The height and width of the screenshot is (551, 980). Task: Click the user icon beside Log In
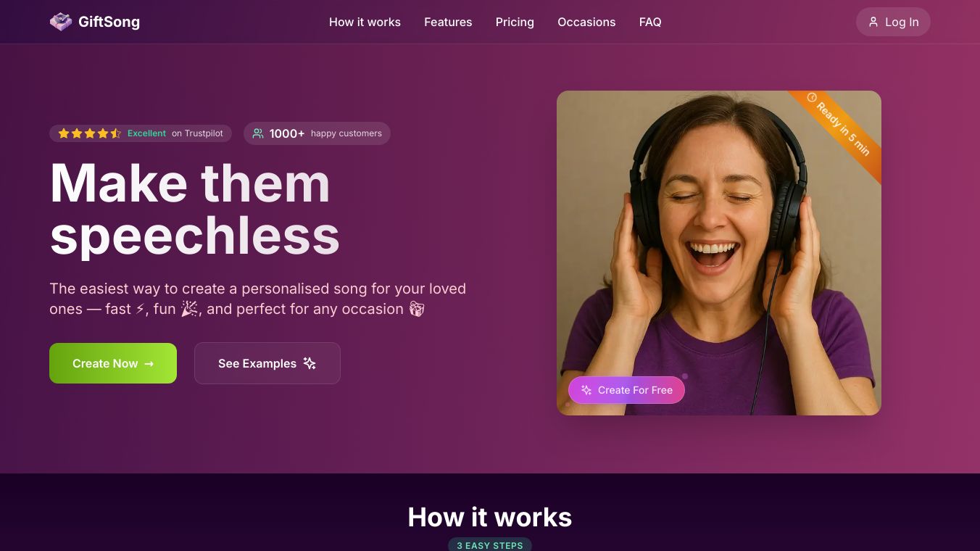[x=873, y=22]
